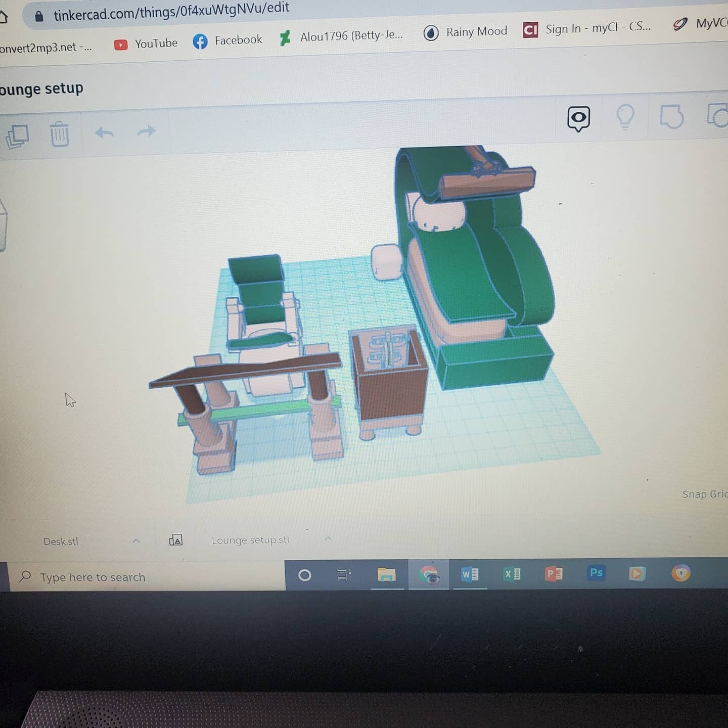Select the brown wooden log above lounge
The height and width of the screenshot is (728, 728).
tap(487, 183)
